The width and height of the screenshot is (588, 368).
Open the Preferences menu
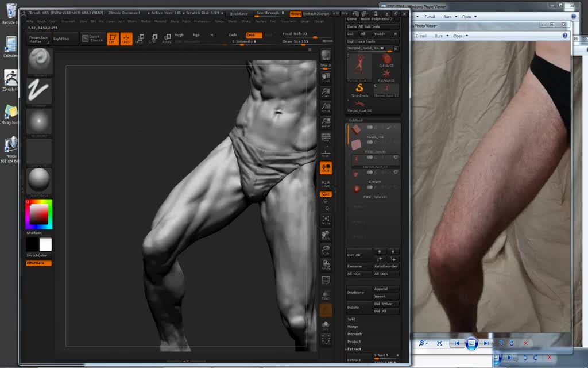click(x=202, y=21)
